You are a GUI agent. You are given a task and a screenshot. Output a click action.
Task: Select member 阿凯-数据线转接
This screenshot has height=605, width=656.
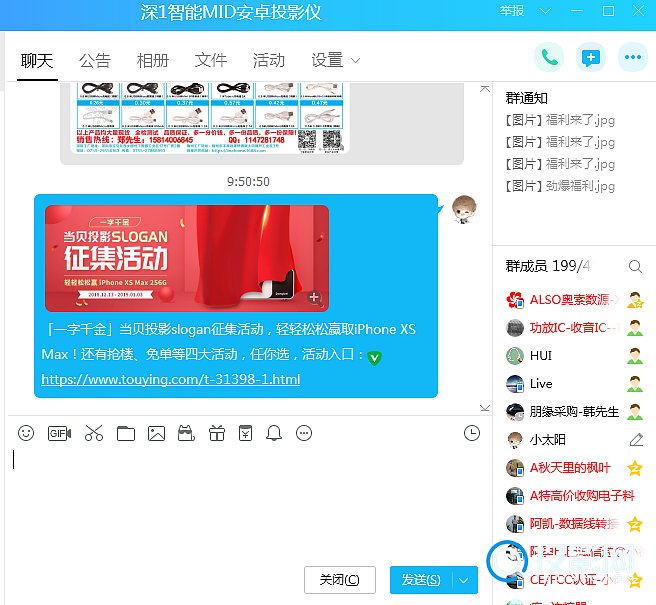point(574,524)
